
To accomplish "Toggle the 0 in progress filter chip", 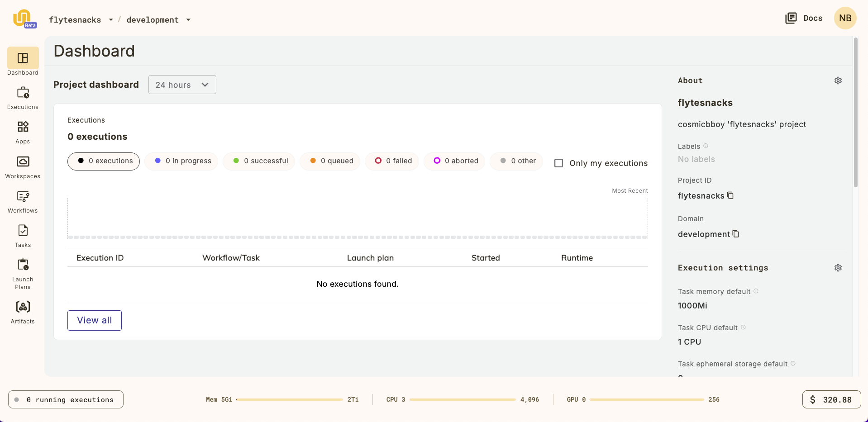I will click(x=181, y=161).
